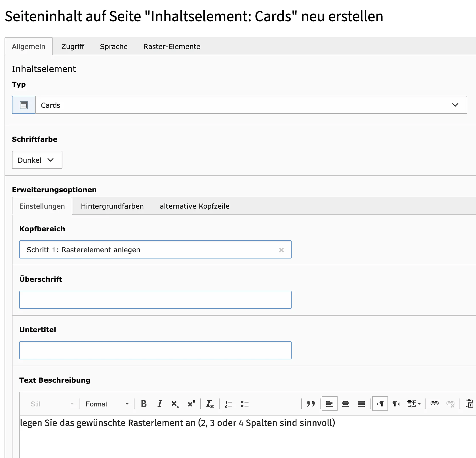Open the Hintergrundfarben tab
The image size is (476, 458).
tap(112, 206)
